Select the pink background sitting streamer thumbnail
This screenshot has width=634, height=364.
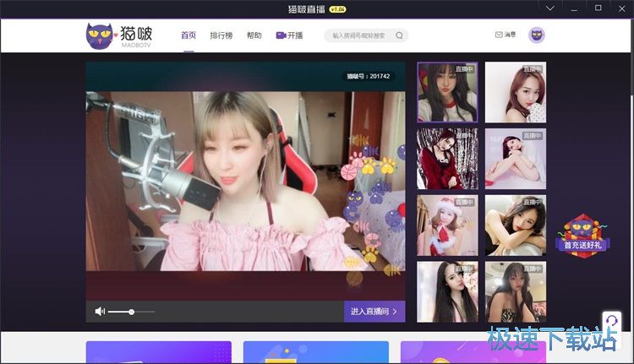pos(516,159)
